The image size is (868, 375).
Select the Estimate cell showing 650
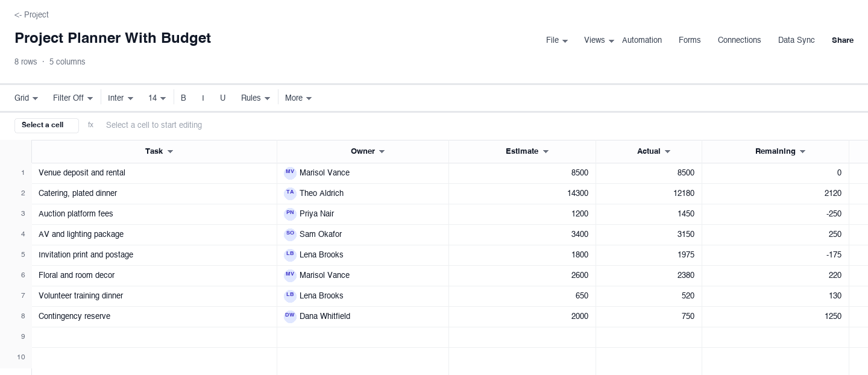(523, 297)
